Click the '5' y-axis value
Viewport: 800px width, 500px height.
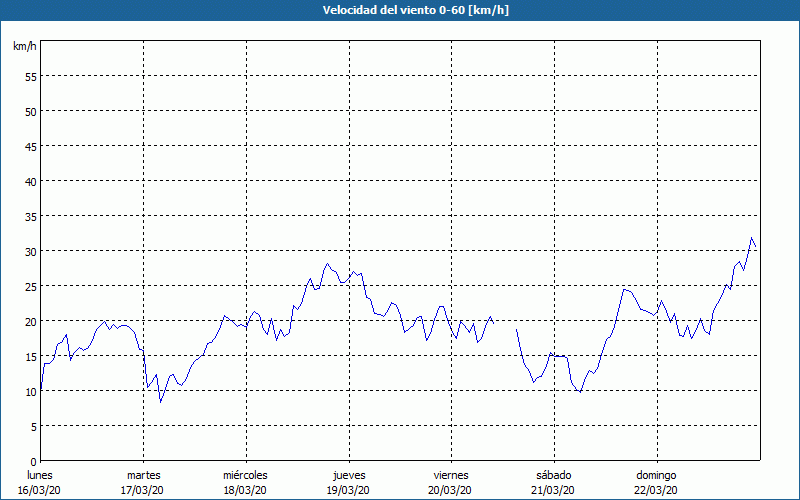34,427
